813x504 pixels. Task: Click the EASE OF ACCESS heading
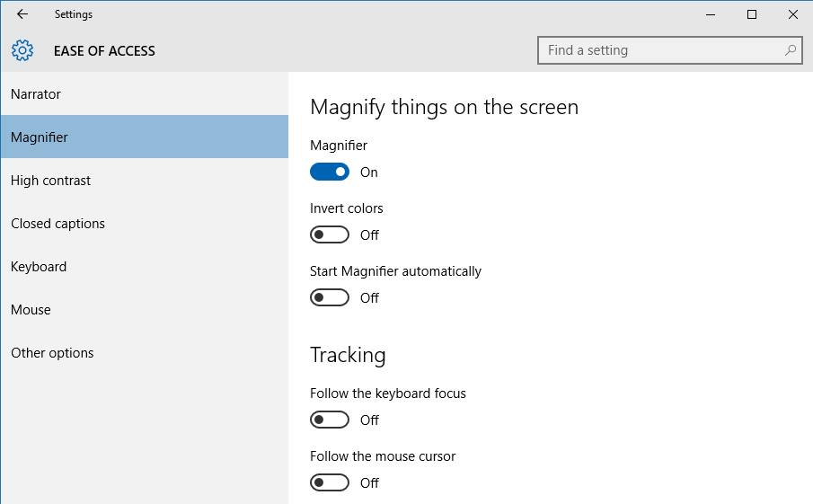pos(104,51)
